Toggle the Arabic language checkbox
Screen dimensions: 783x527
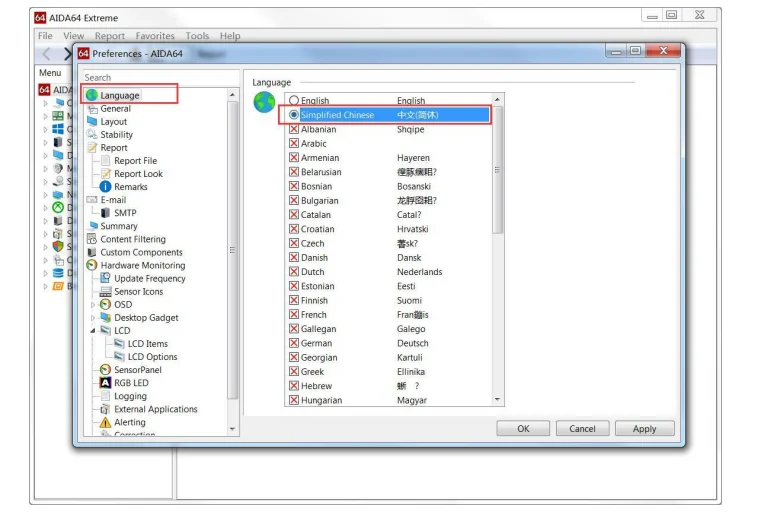(x=294, y=143)
